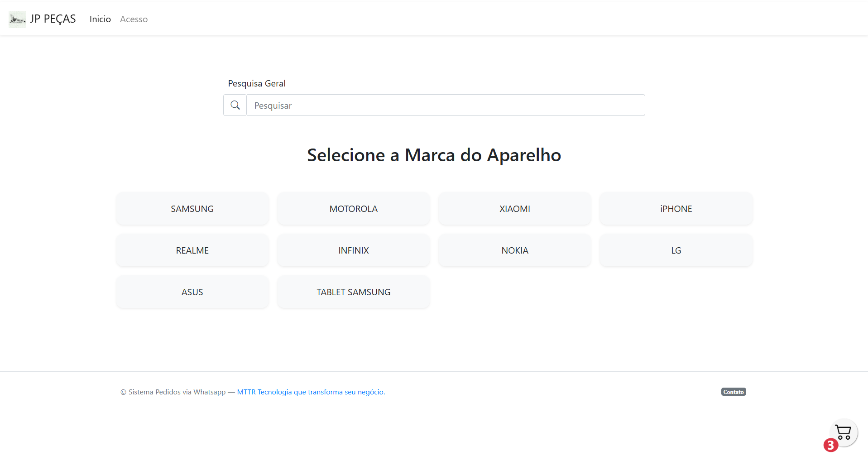Select the ASUS brand
Viewport: 868px width, 456px height.
[x=192, y=292]
